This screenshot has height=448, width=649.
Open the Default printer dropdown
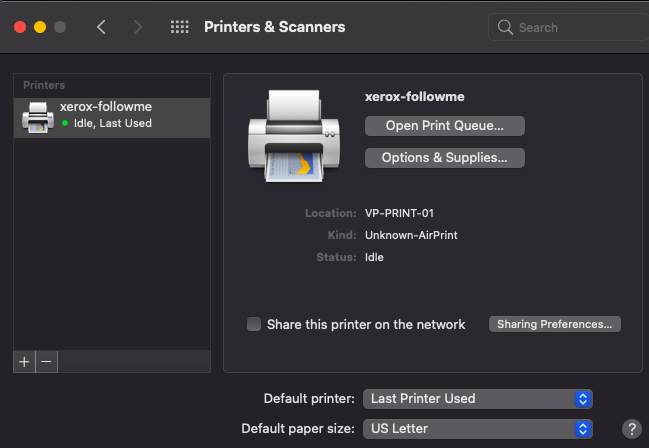[478, 398]
